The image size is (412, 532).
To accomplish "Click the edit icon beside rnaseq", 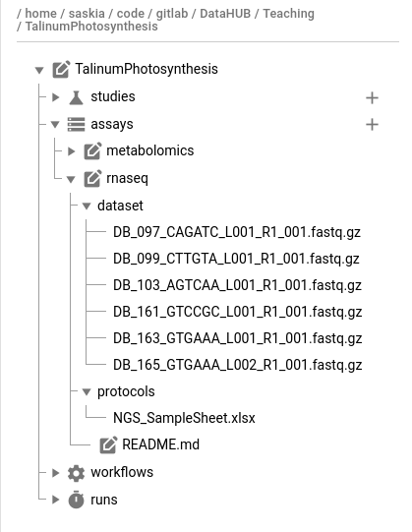I will pyautogui.click(x=92, y=178).
